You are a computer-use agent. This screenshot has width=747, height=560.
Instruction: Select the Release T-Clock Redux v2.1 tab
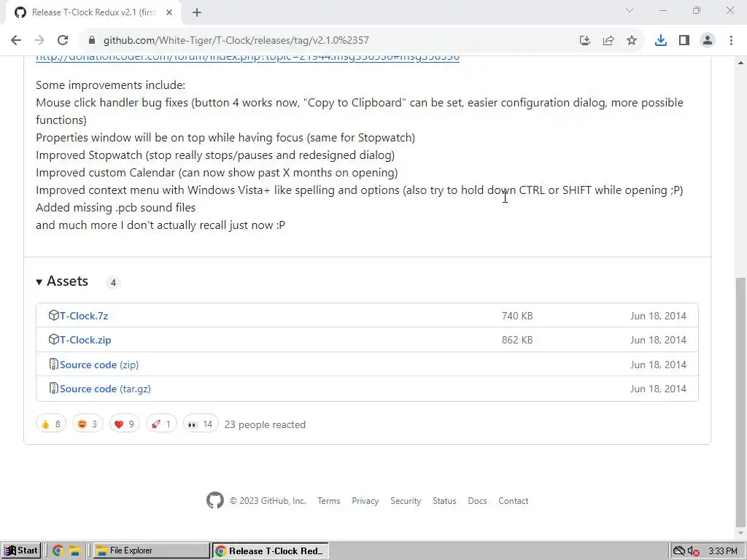coord(93,13)
